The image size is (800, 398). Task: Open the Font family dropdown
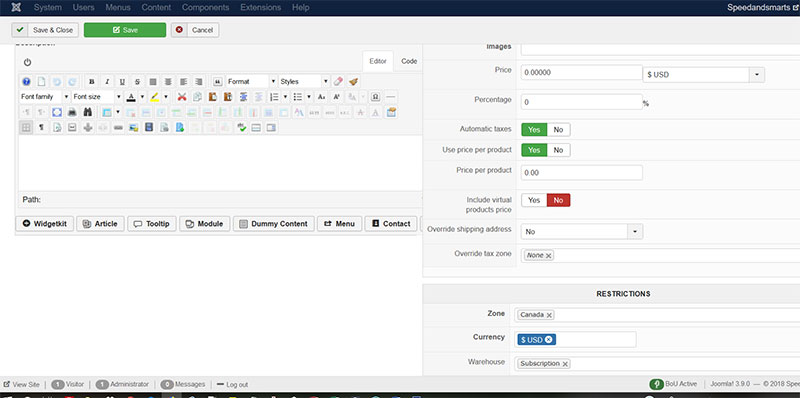point(45,97)
